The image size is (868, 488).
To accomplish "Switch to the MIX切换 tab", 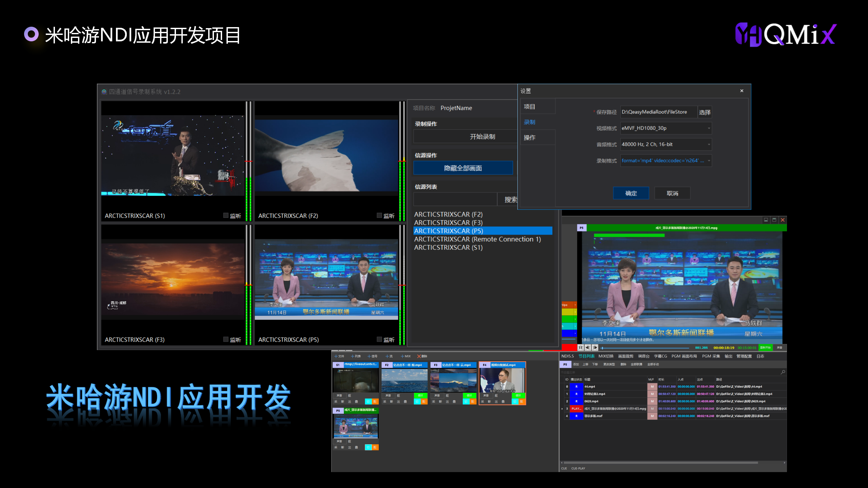I will pos(606,356).
